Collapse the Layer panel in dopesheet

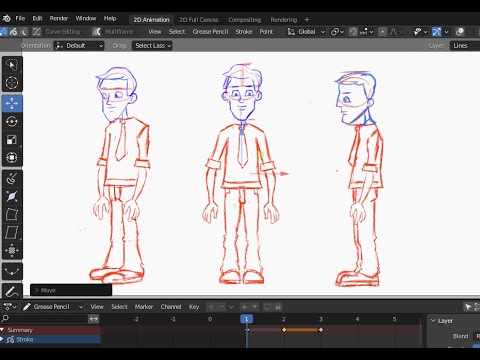434,321
